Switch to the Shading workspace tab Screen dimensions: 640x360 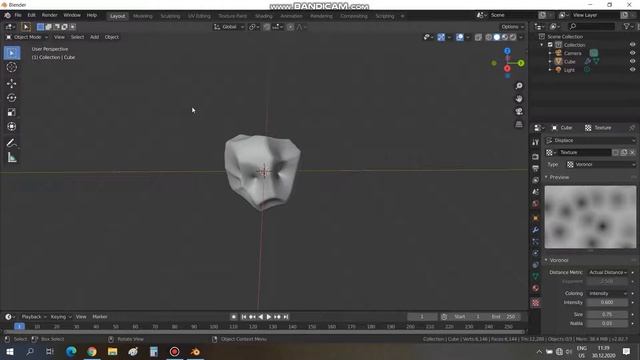[264, 16]
